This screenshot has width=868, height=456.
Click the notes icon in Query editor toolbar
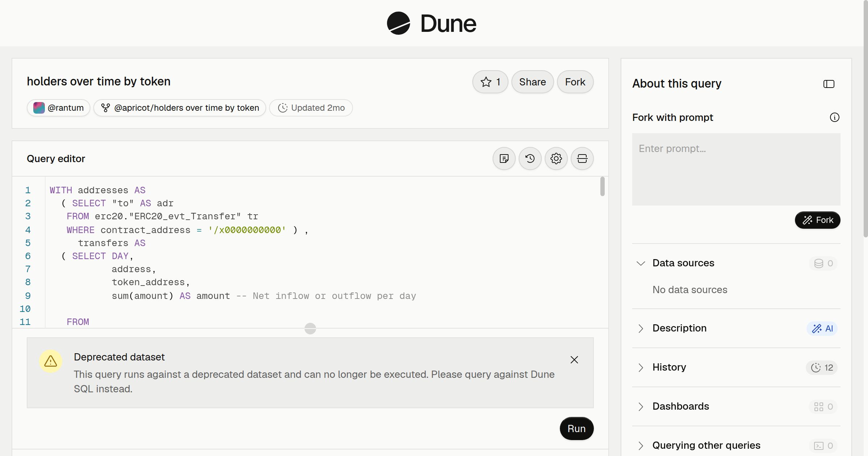tap(504, 159)
